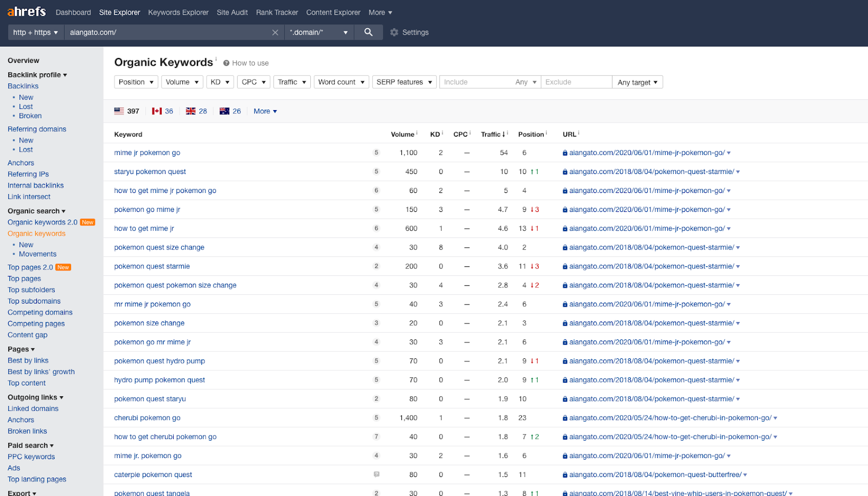
Task: Open the CPC filter dropdown
Action: [253, 82]
